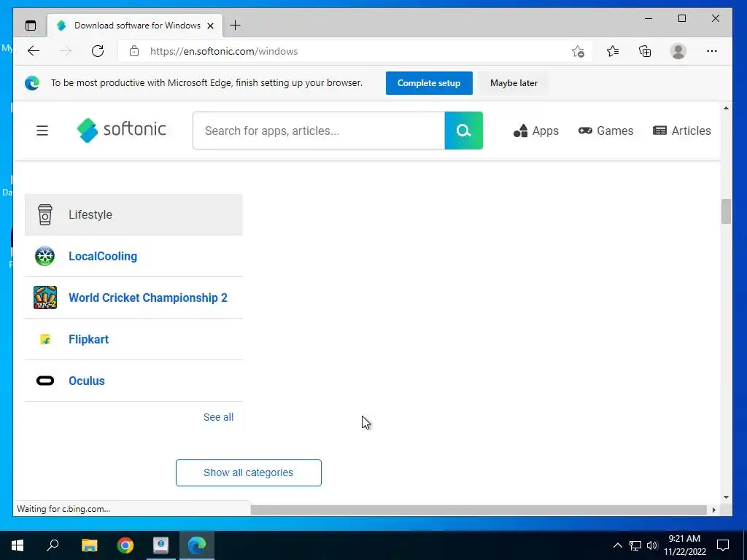Open the notification center
This screenshot has width=747, height=560.
click(723, 545)
